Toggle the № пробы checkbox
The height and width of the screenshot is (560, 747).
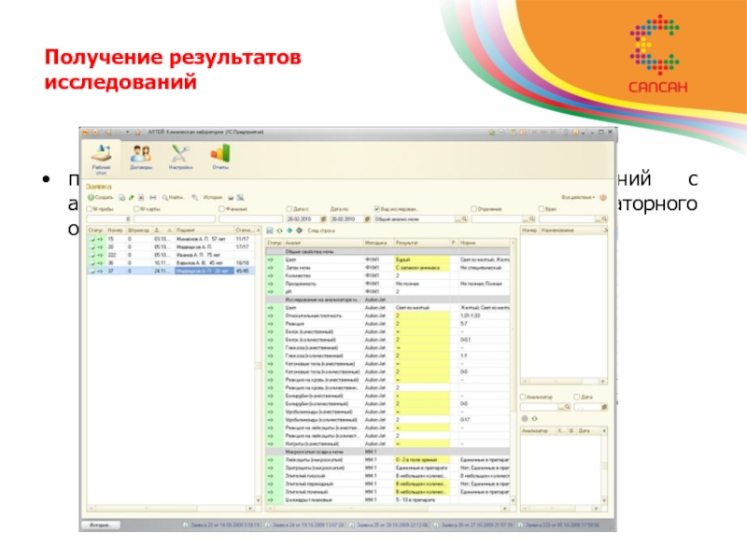coord(91,208)
